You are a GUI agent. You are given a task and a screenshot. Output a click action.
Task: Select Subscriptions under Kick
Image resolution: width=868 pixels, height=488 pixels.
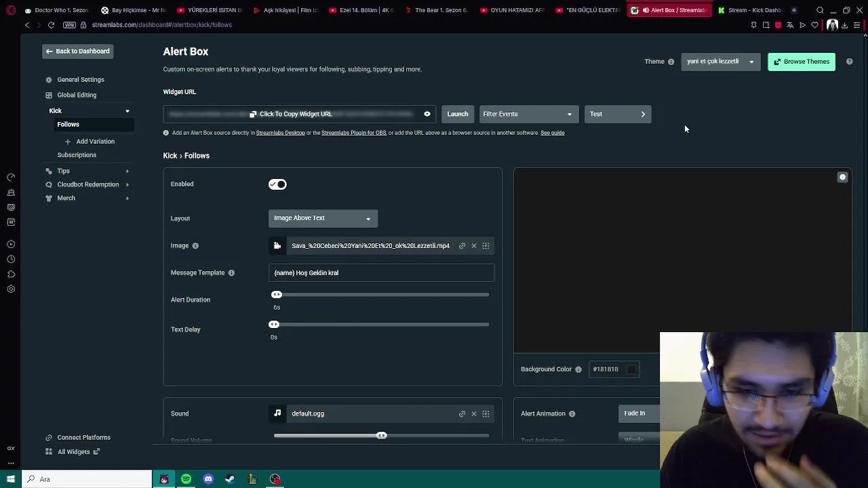pos(77,155)
